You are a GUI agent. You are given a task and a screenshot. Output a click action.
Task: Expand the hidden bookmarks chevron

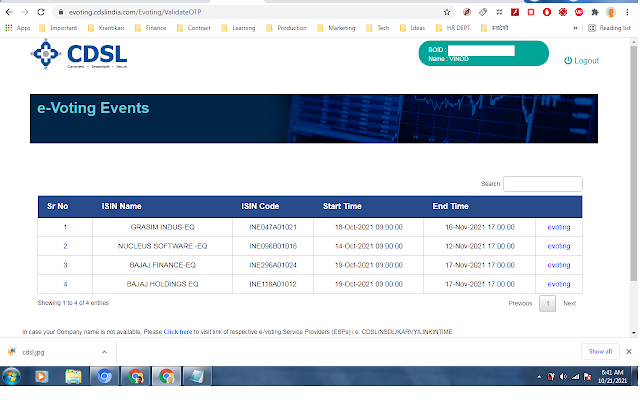click(575, 28)
